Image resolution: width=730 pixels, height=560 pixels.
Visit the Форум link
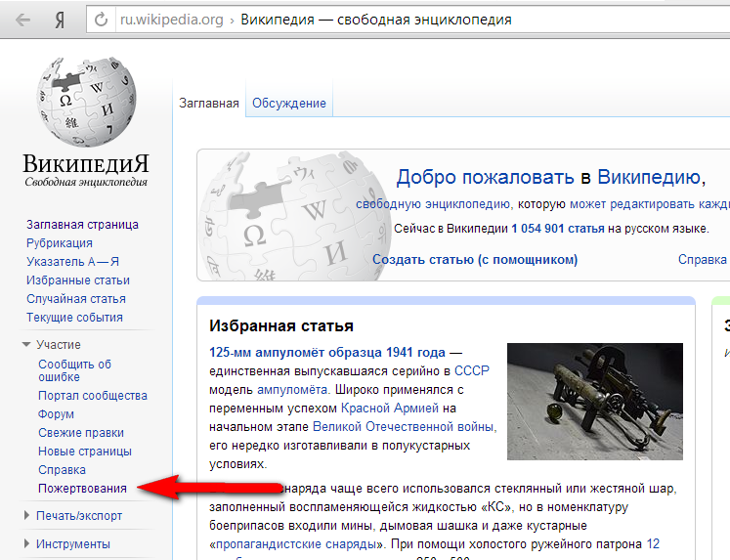pyautogui.click(x=56, y=413)
